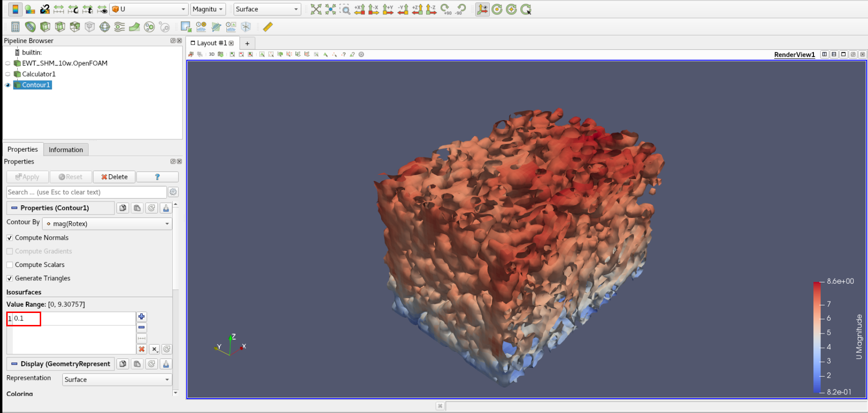Toggle advanced properties gear button
868x413 pixels.
173,192
